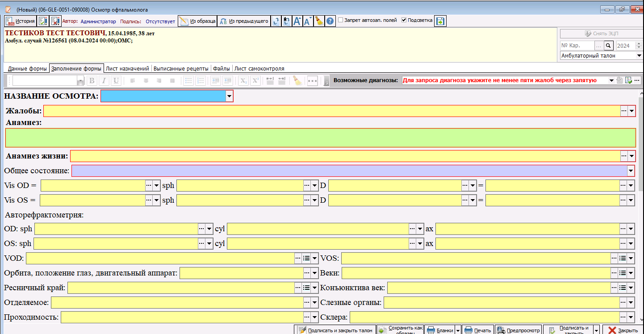Image resolution: width=644 pixels, height=334 pixels.
Task: Open Амбулаторный талон dropdown
Action: pos(639,56)
